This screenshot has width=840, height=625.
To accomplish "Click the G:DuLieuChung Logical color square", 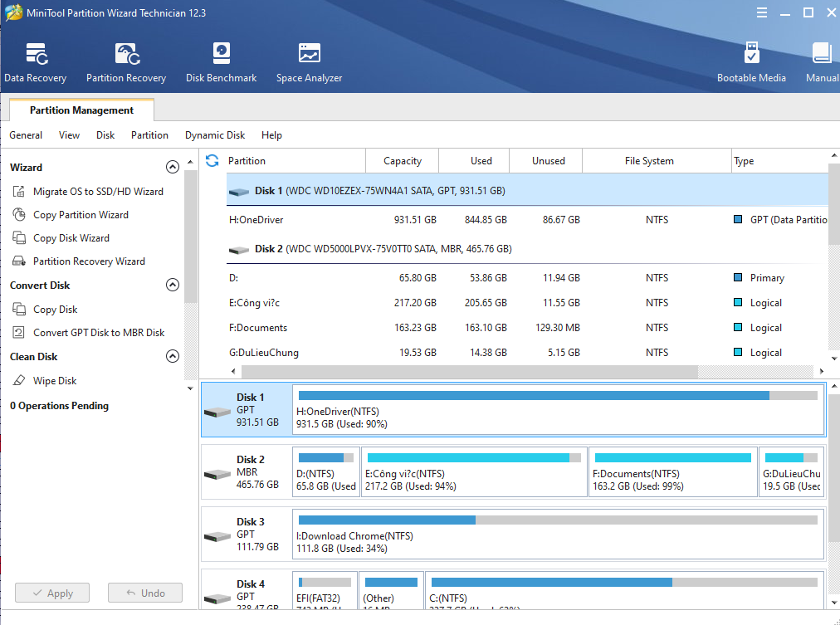I will pos(738,352).
